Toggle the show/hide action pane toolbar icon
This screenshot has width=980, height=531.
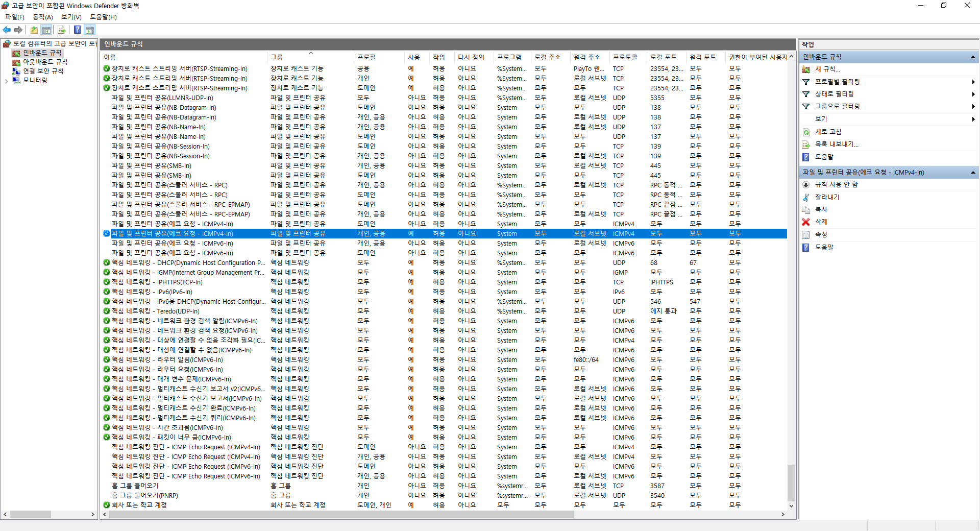[90, 30]
